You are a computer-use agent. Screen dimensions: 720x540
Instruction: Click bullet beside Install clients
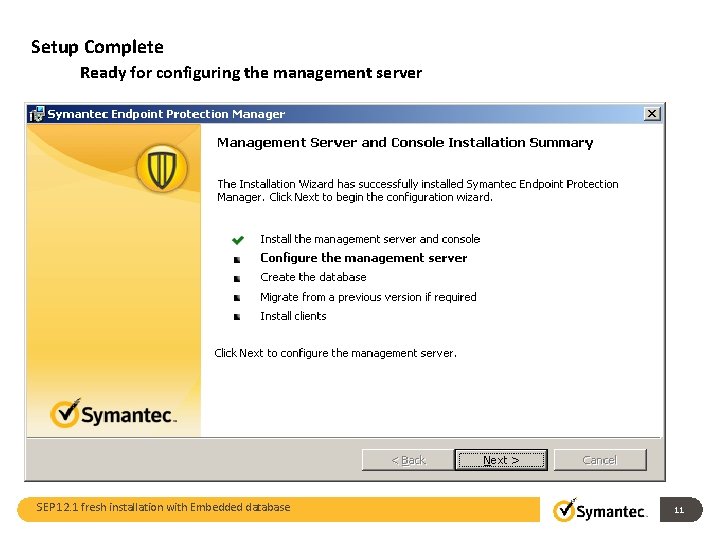237,316
